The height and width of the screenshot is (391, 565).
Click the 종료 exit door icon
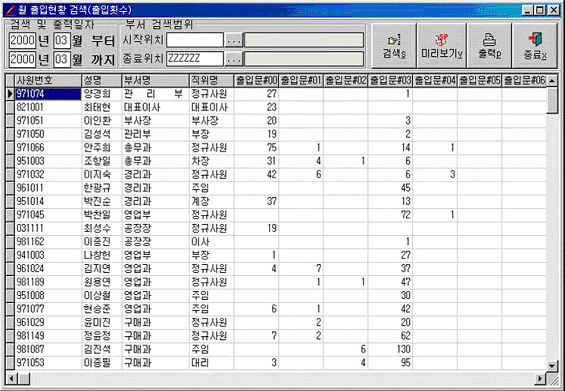[x=535, y=46]
